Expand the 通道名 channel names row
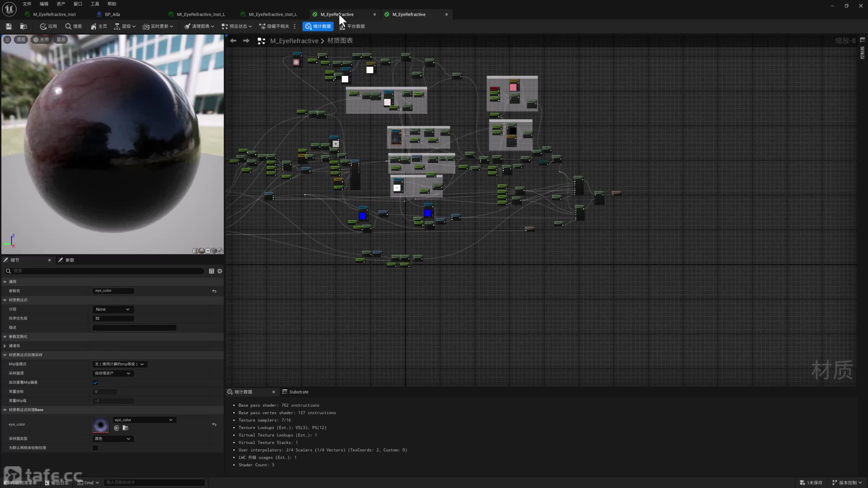868x488 pixels. pos(5,346)
